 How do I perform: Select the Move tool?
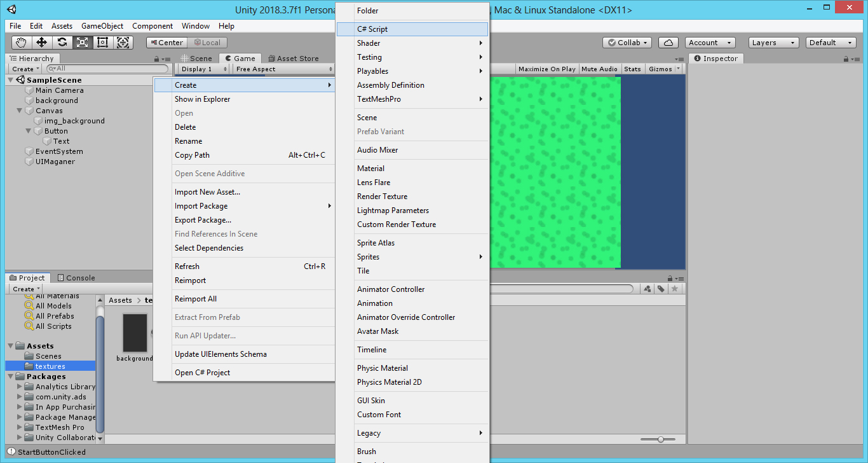click(42, 42)
